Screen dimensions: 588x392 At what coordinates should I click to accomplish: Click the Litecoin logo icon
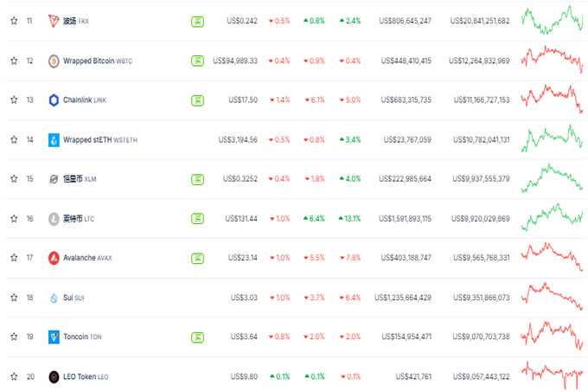[x=54, y=218]
